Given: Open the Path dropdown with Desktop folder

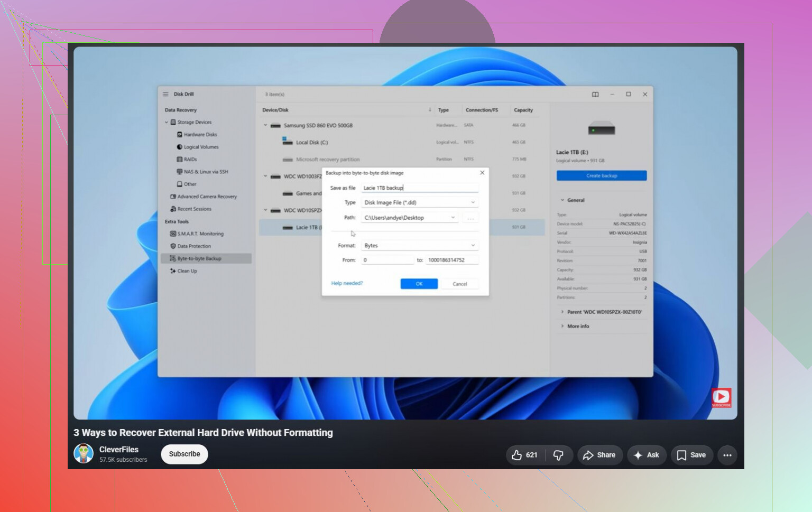Looking at the screenshot, I should 410,218.
